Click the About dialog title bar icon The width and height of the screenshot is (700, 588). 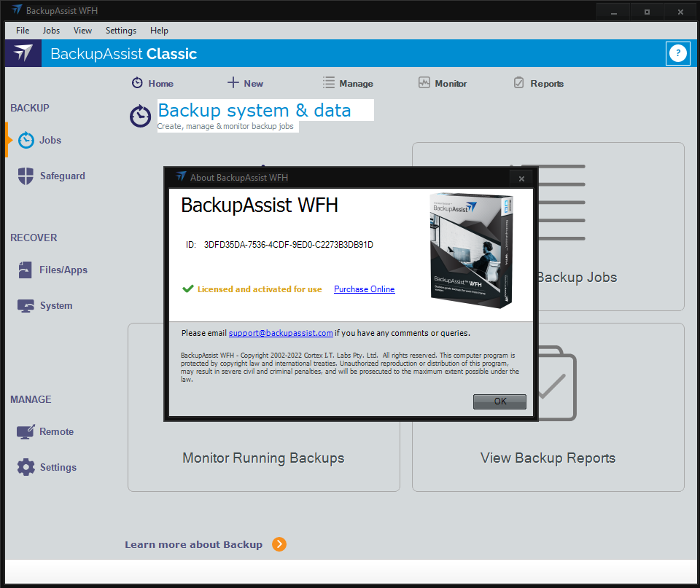point(181,176)
